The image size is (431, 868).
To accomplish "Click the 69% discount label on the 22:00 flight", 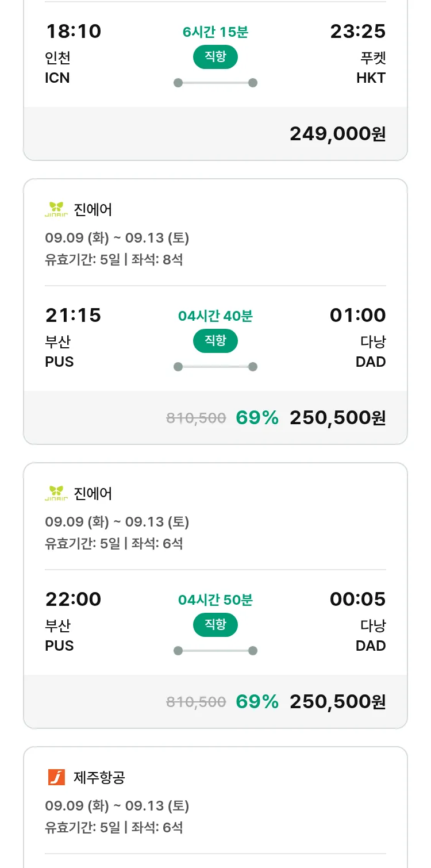I will click(257, 702).
